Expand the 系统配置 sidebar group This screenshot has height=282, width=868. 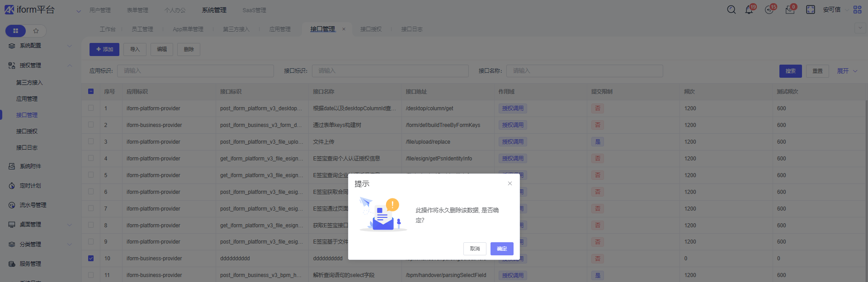click(70, 46)
